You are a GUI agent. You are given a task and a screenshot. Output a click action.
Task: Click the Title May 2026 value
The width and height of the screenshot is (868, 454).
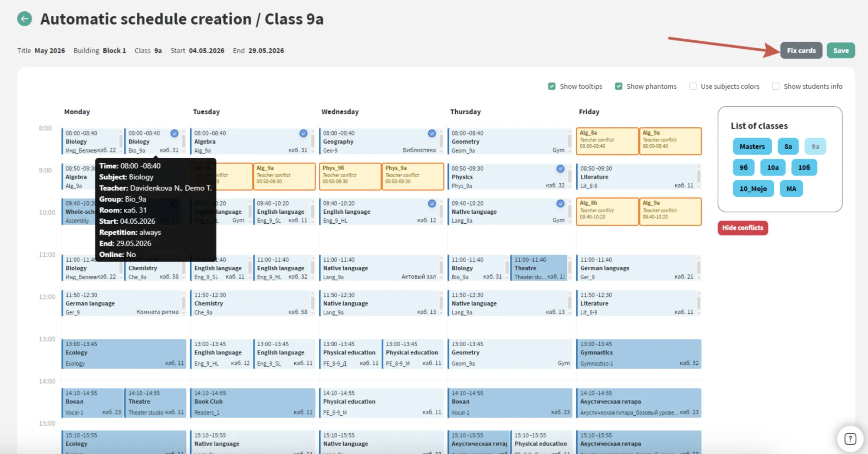tap(49, 50)
